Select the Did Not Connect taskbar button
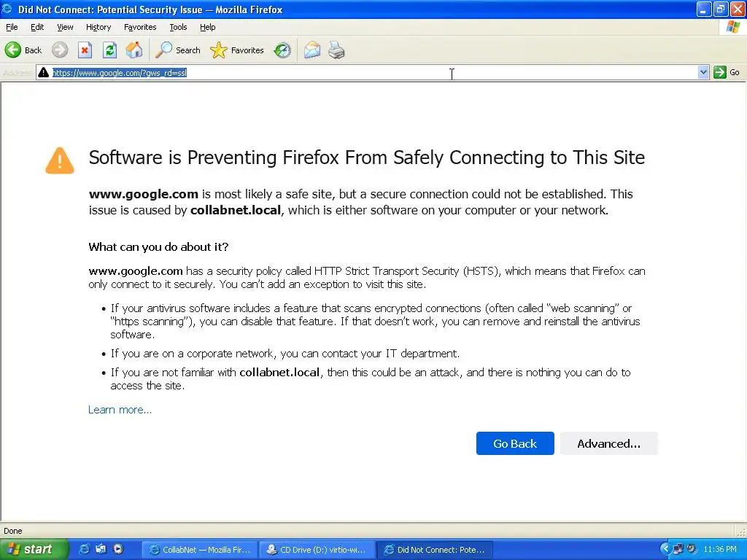The image size is (747, 560). (x=435, y=550)
